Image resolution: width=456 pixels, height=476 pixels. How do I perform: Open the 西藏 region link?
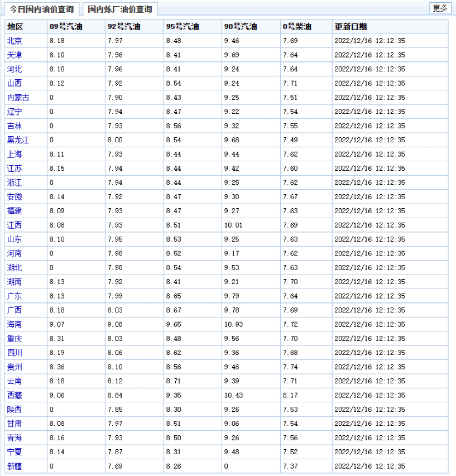coord(15,395)
